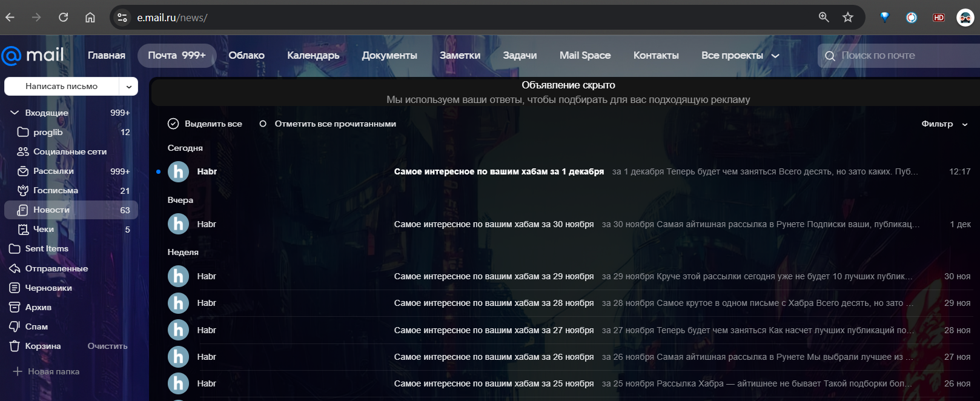Toggle unread dot on 1 декабря email
Image resolution: width=980 pixels, height=401 pixels.
(x=158, y=172)
